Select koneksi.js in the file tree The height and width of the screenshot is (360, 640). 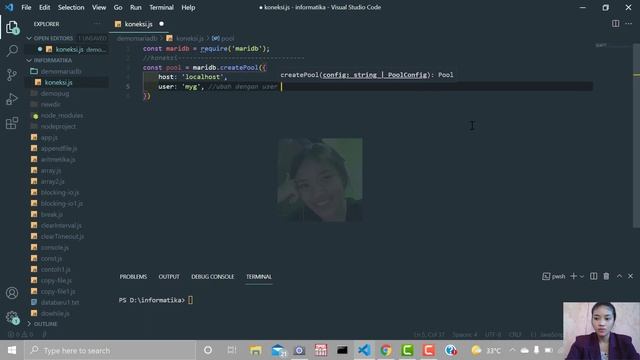(58, 82)
